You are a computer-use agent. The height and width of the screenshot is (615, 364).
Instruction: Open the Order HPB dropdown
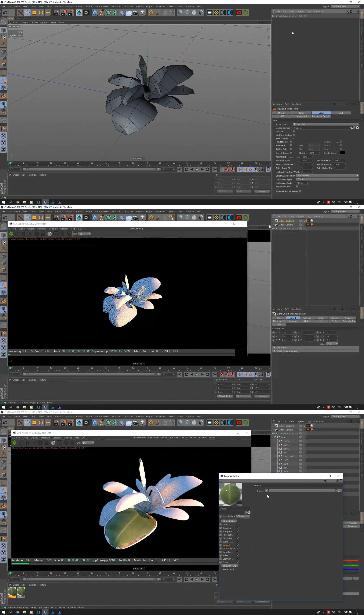(332, 344)
